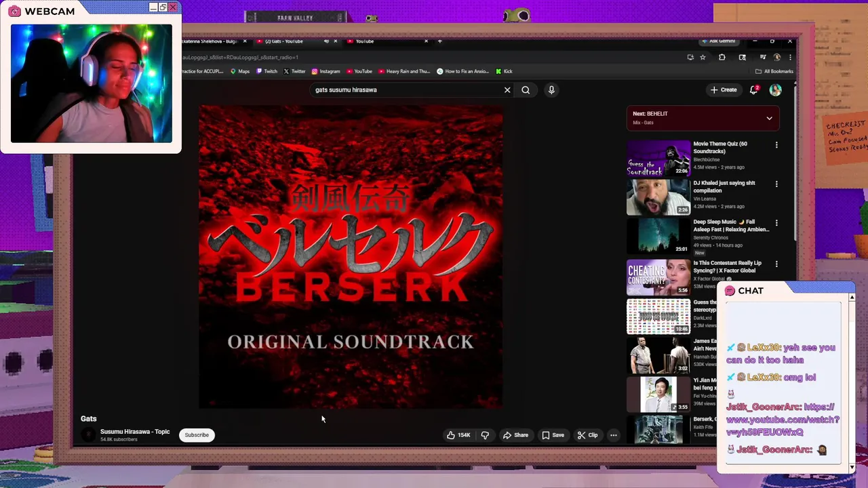The height and width of the screenshot is (488, 868).
Task: Click DJ Khaled just saying sh!t title
Action: click(x=724, y=186)
